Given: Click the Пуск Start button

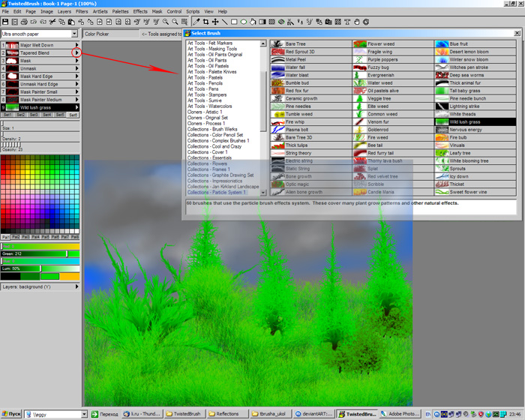Looking at the screenshot, I should (x=11, y=414).
